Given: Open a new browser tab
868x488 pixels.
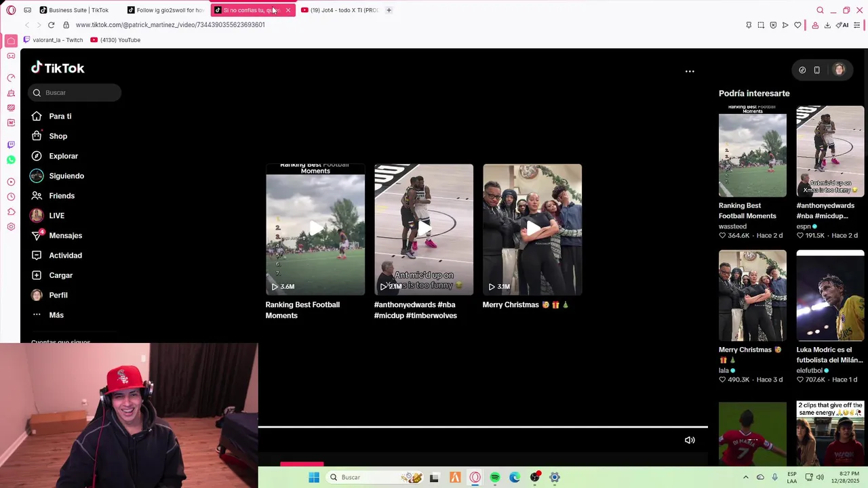Looking at the screenshot, I should (x=389, y=10).
